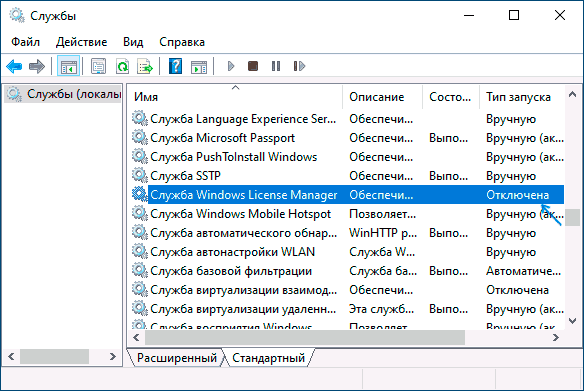Select Служба базовой фильтрации service
This screenshot has height=391, width=584.
point(231,271)
